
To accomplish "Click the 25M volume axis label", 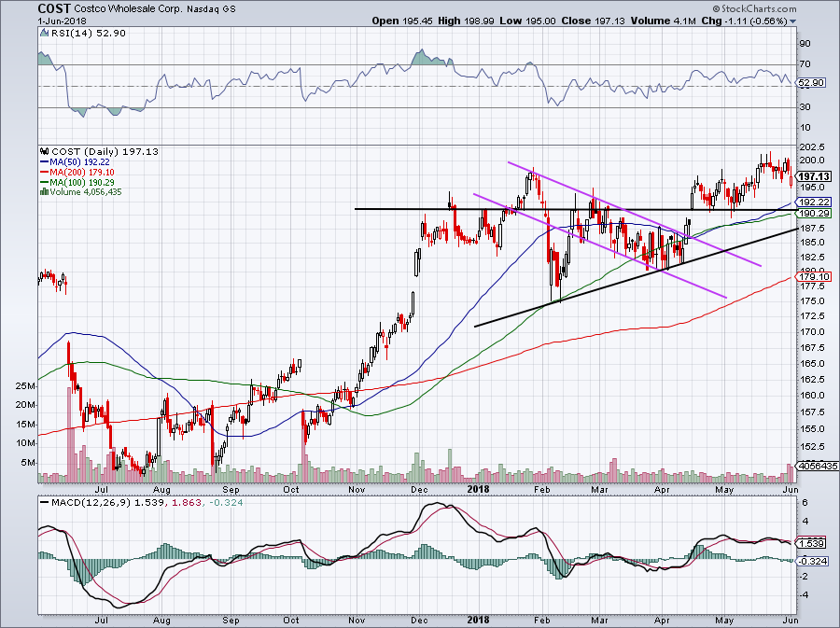I will click(x=26, y=386).
